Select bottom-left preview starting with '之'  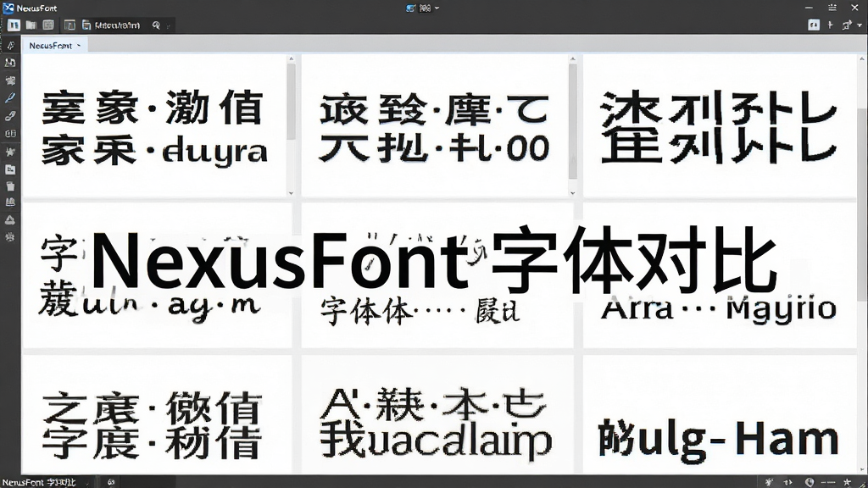pos(157,413)
